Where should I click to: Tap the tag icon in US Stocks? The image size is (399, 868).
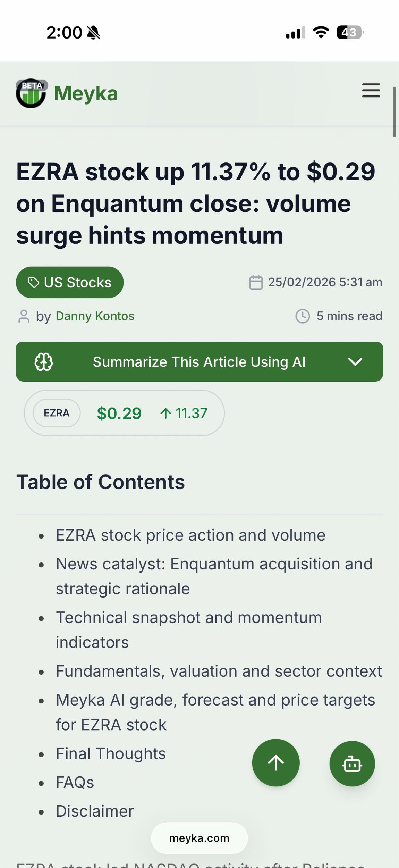coord(33,282)
